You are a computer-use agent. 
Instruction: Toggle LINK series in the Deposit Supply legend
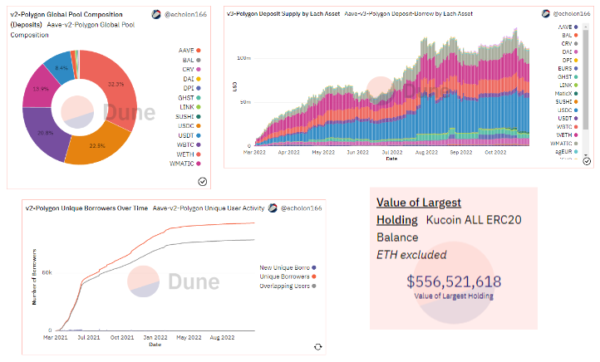[569, 85]
